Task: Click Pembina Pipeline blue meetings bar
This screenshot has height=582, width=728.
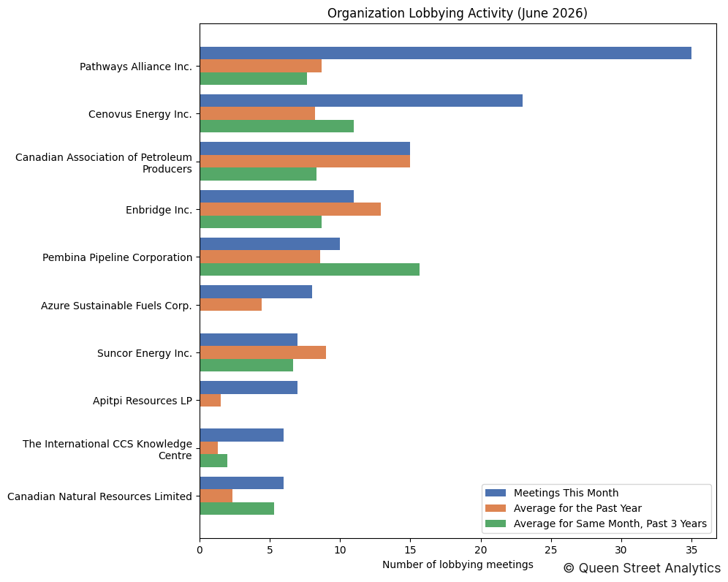Action: point(270,244)
